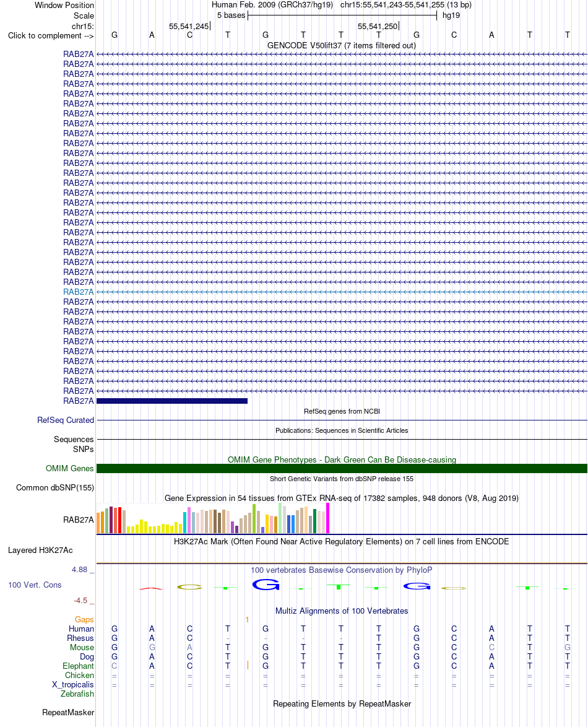Click the faded C in the Elephant row
Image resolution: width=588 pixels, height=727 pixels.
coord(114,666)
